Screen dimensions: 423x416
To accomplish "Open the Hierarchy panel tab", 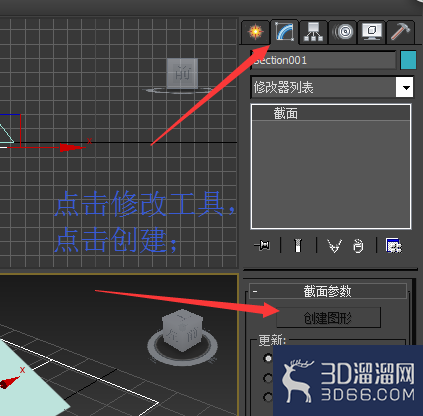I will [313, 32].
